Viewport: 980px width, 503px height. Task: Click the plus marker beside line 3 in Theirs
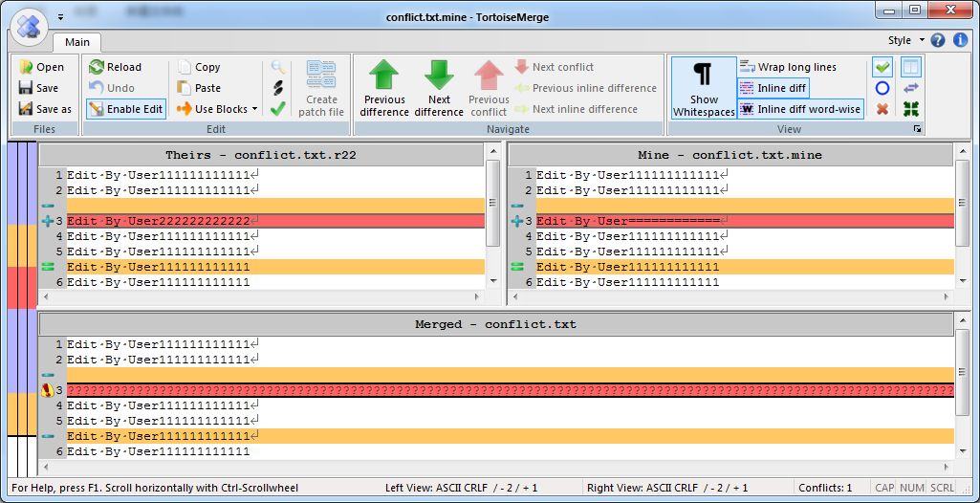(x=48, y=221)
